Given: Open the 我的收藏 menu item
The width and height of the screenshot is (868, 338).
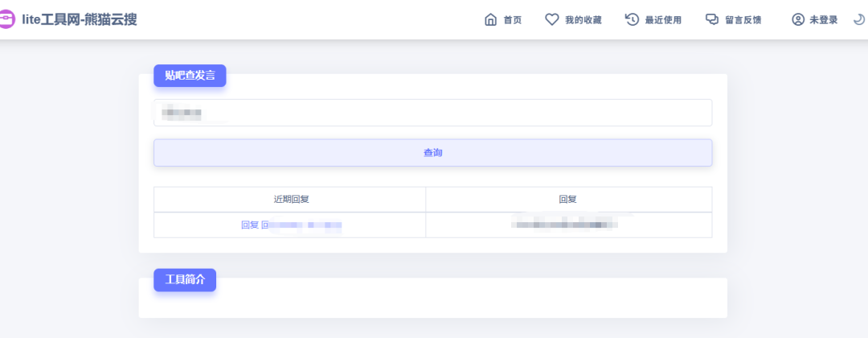Looking at the screenshot, I should click(583, 20).
